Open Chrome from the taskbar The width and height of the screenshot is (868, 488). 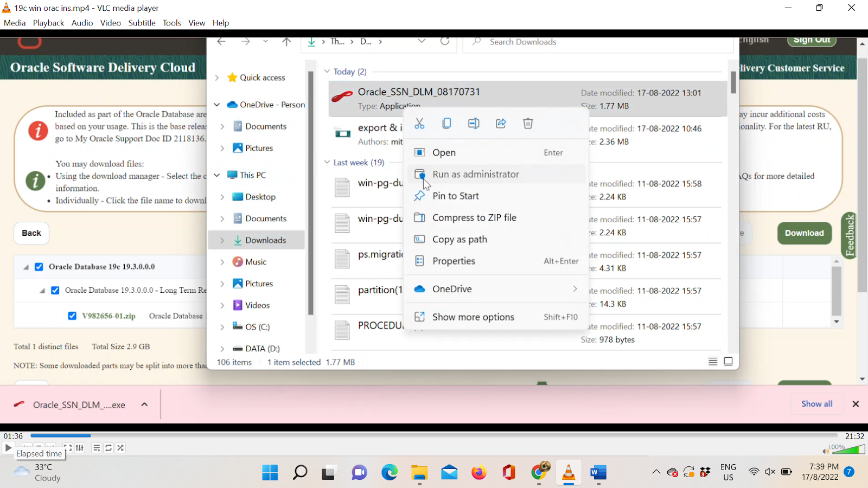point(539,472)
